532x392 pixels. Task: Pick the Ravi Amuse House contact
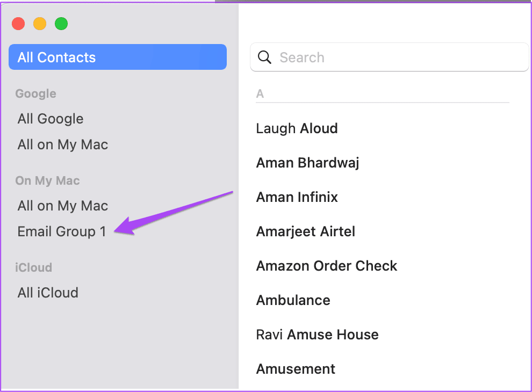pyautogui.click(x=317, y=335)
